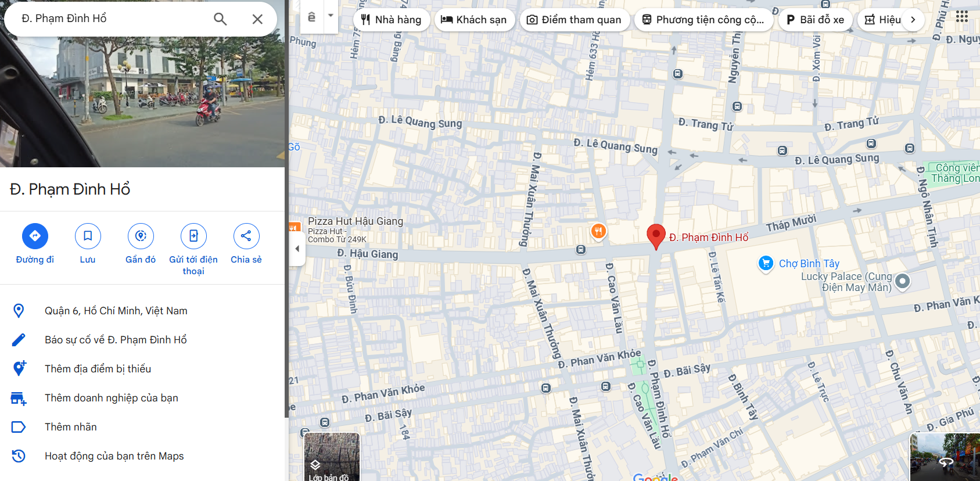Click the bus stop icon on Đ. Hậu Giang
The width and height of the screenshot is (980, 481).
click(581, 250)
